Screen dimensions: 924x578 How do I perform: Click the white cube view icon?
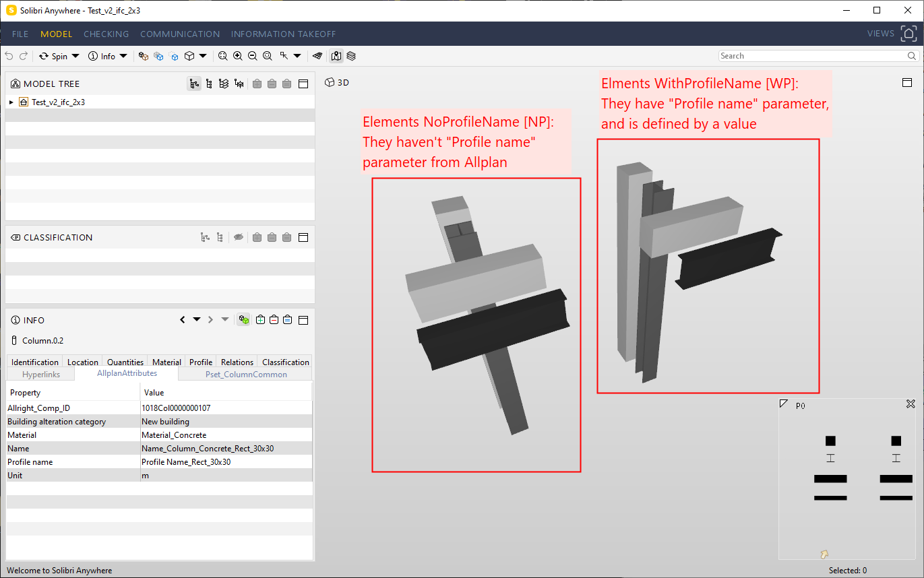189,56
